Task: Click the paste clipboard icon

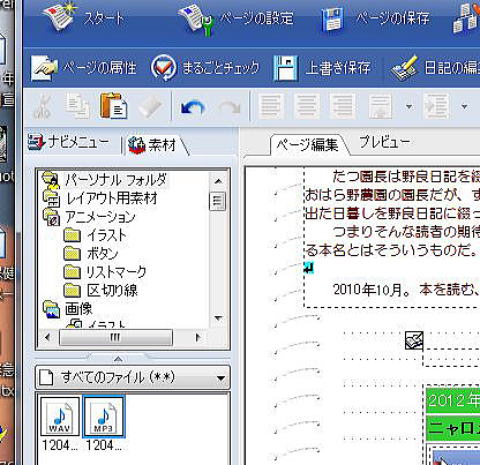Action: pyautogui.click(x=114, y=106)
